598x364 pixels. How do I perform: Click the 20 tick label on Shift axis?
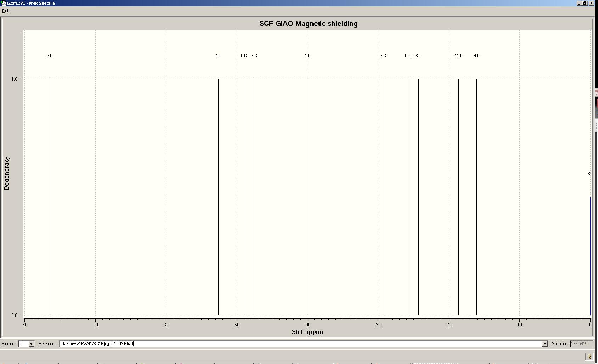tap(449, 325)
